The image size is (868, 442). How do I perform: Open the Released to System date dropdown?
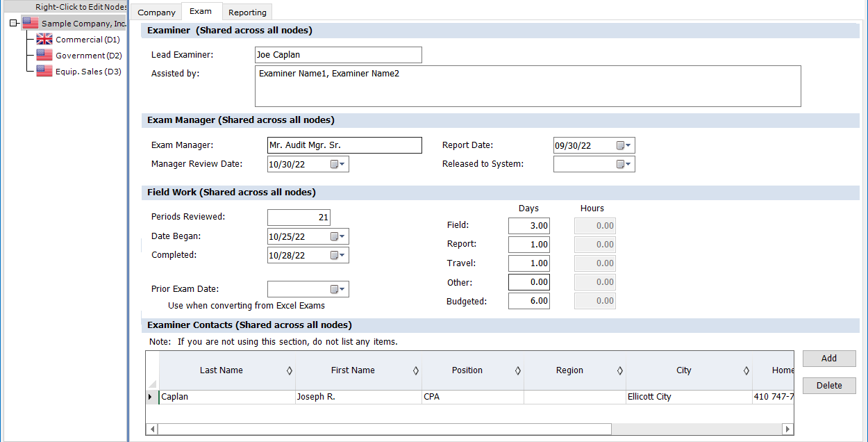624,165
